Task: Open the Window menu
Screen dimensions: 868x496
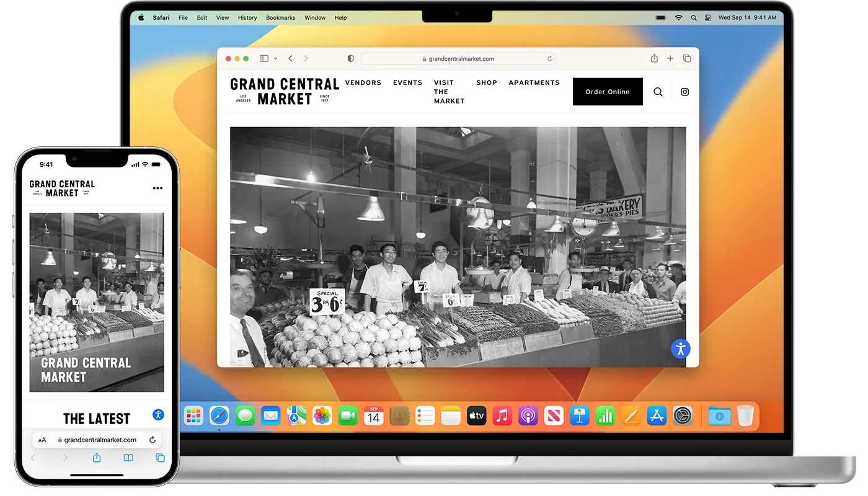Action: (315, 18)
